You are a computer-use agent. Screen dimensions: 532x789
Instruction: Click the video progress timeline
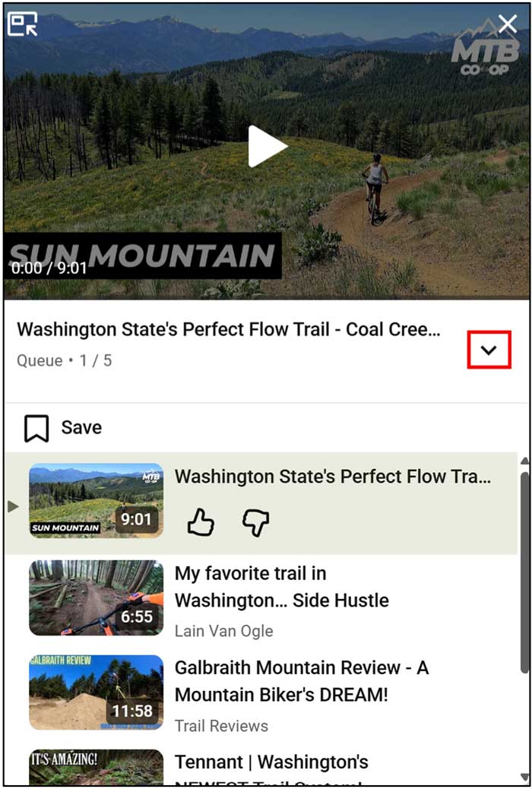click(x=266, y=293)
